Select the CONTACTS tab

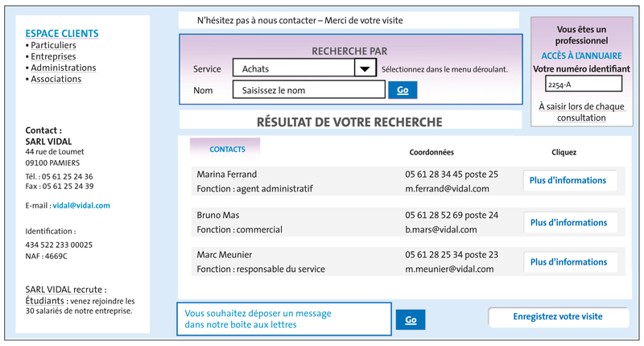coord(227,149)
